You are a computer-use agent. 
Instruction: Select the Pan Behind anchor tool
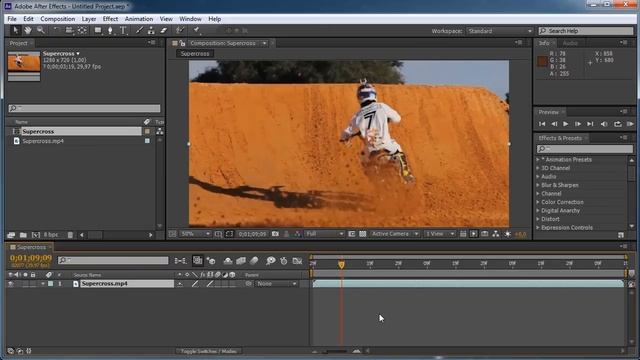point(82,30)
